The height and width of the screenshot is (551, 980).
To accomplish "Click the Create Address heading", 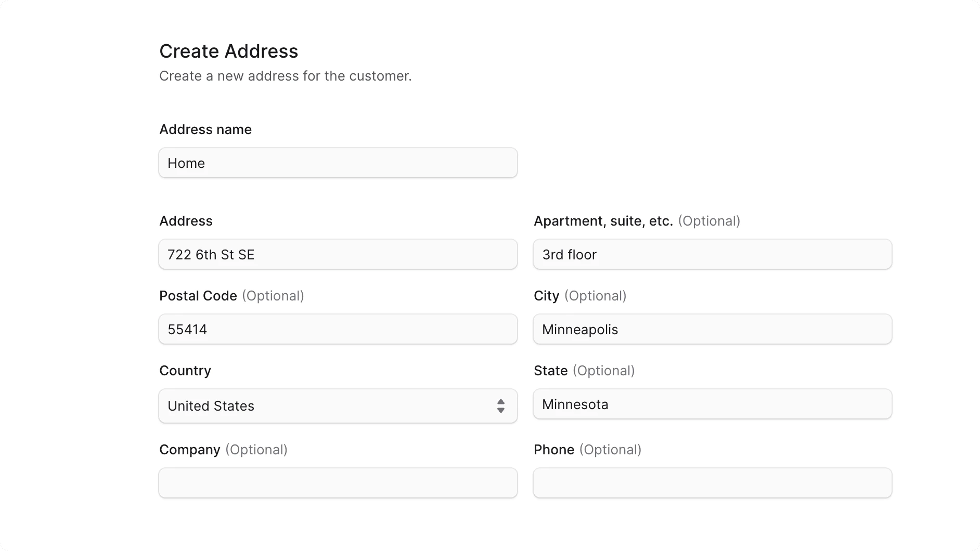I will 229,51.
